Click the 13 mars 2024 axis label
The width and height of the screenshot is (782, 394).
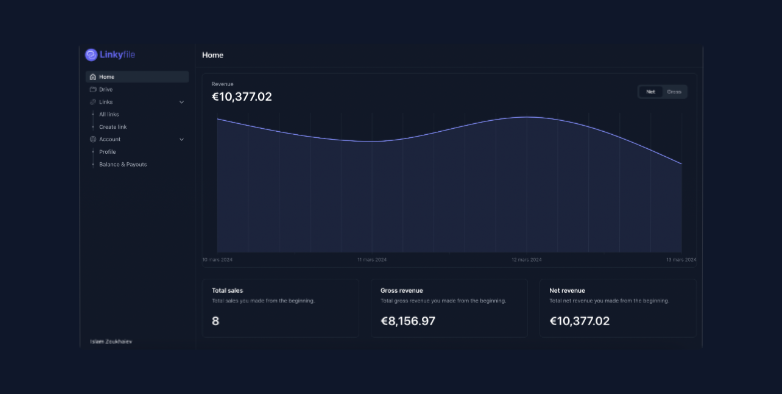pyautogui.click(x=681, y=260)
